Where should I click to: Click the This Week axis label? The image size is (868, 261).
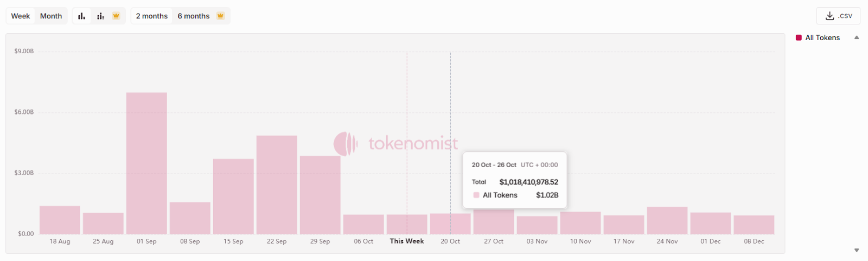tap(407, 241)
